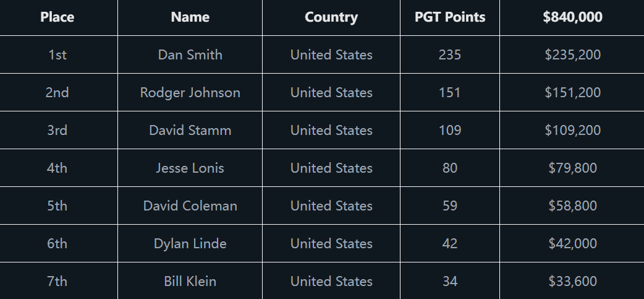
Task: Click the $42,000 payout cell
Action: [x=572, y=243]
